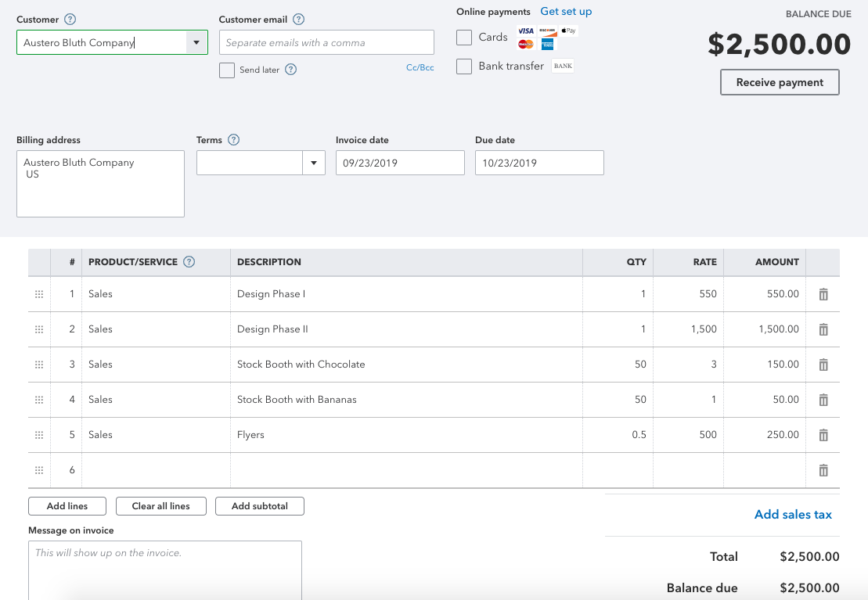The height and width of the screenshot is (600, 868).
Task: Delete the Stock Booth with Chocolate line
Action: (x=823, y=365)
